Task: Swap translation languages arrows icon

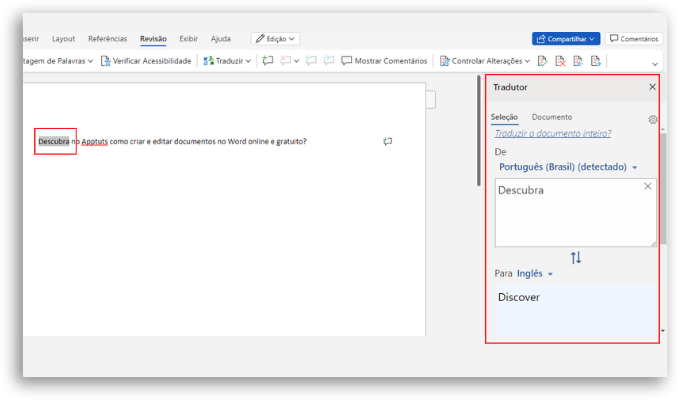Action: point(576,258)
